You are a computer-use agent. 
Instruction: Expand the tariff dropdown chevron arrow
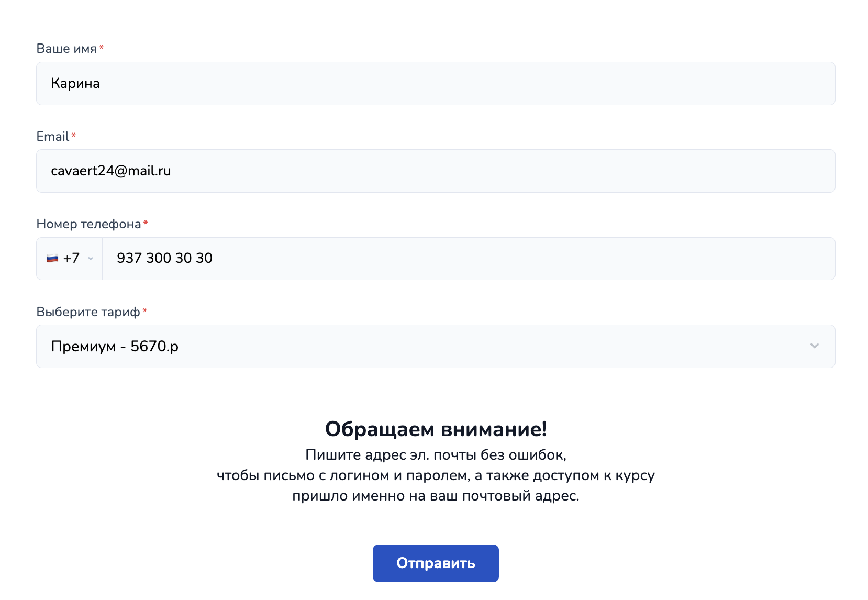point(814,346)
